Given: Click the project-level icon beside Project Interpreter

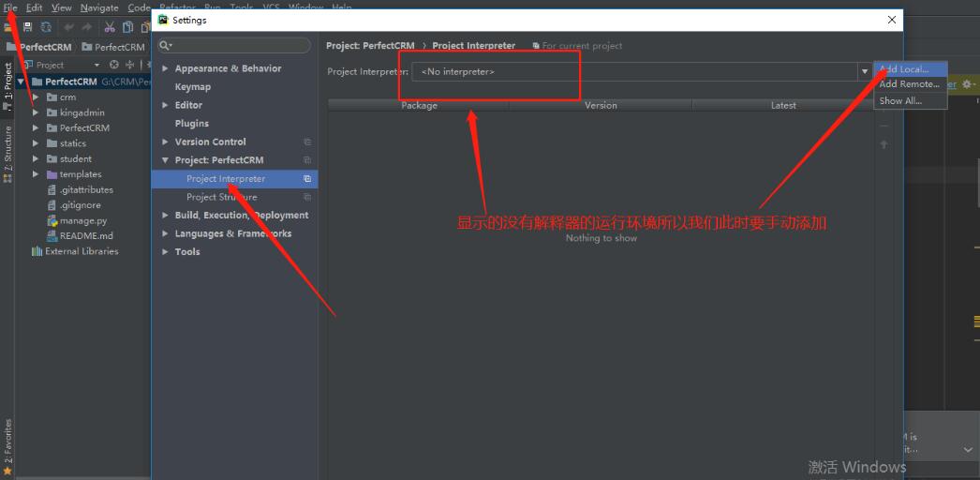Looking at the screenshot, I should [x=307, y=179].
